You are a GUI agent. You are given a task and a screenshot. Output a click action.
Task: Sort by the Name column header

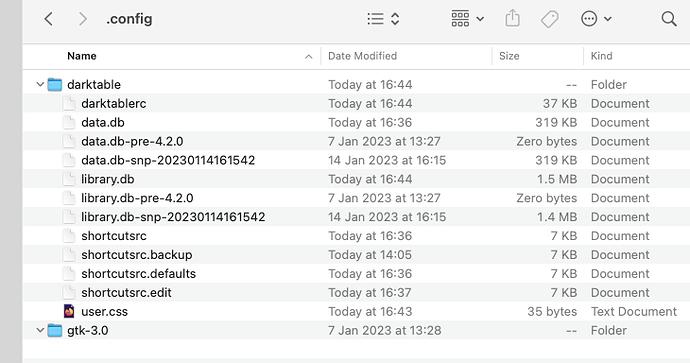coord(82,56)
